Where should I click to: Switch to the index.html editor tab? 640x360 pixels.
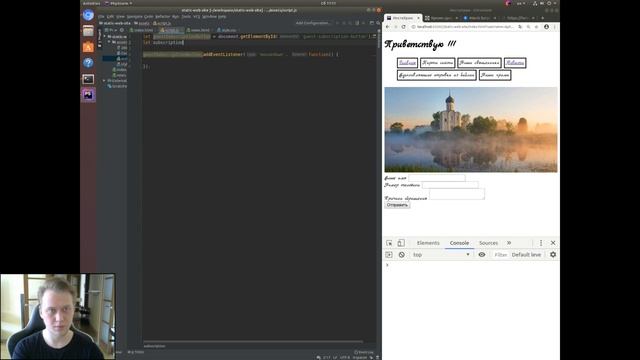[x=141, y=30]
